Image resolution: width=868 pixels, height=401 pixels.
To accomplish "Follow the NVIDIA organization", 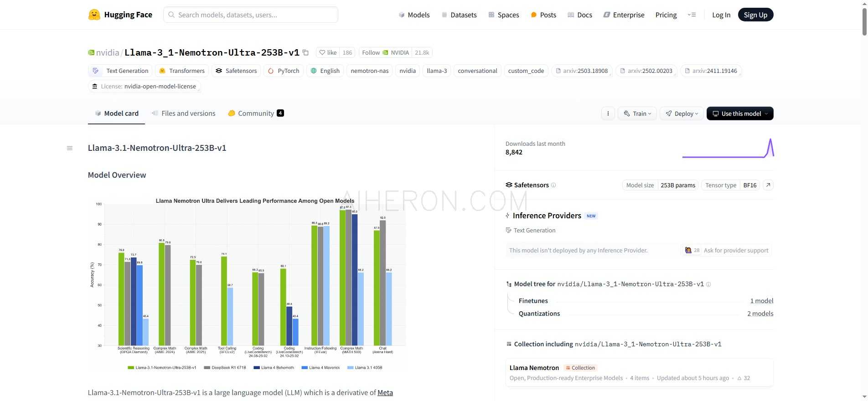I will click(385, 52).
